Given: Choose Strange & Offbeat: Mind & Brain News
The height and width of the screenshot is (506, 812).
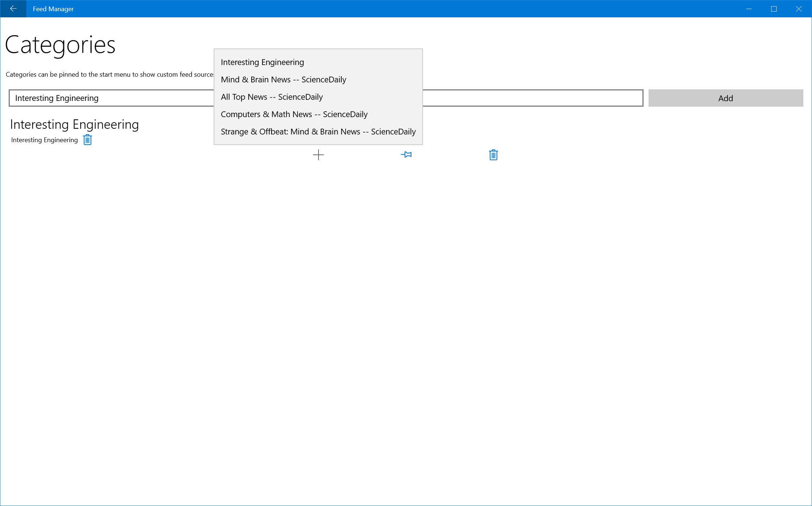Looking at the screenshot, I should 318,132.
